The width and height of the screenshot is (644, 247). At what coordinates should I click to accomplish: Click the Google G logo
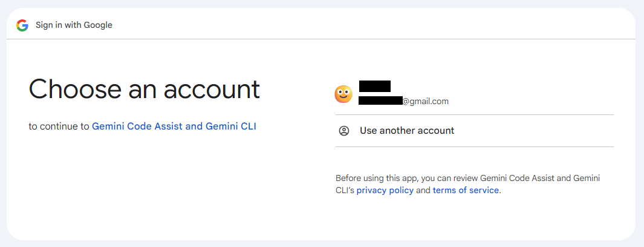coord(22,25)
